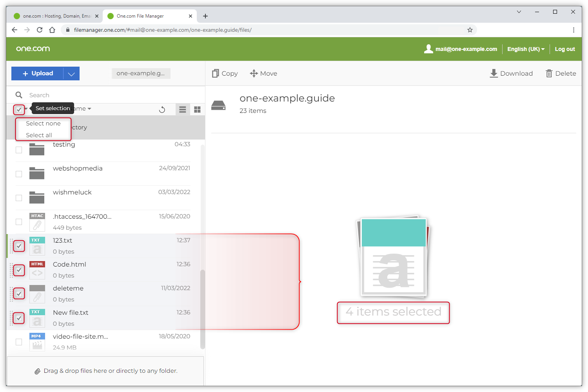Viewport: 588px width, 392px height.
Task: Click the Download toolbar button
Action: point(511,74)
